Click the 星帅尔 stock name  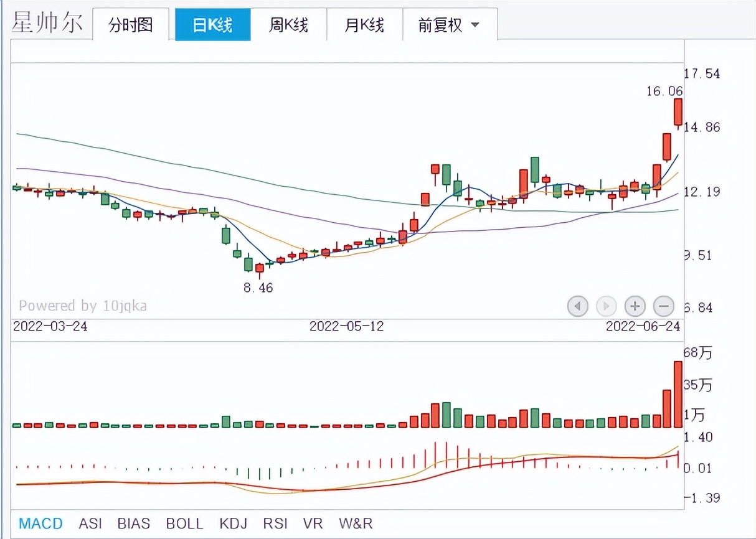(x=47, y=22)
